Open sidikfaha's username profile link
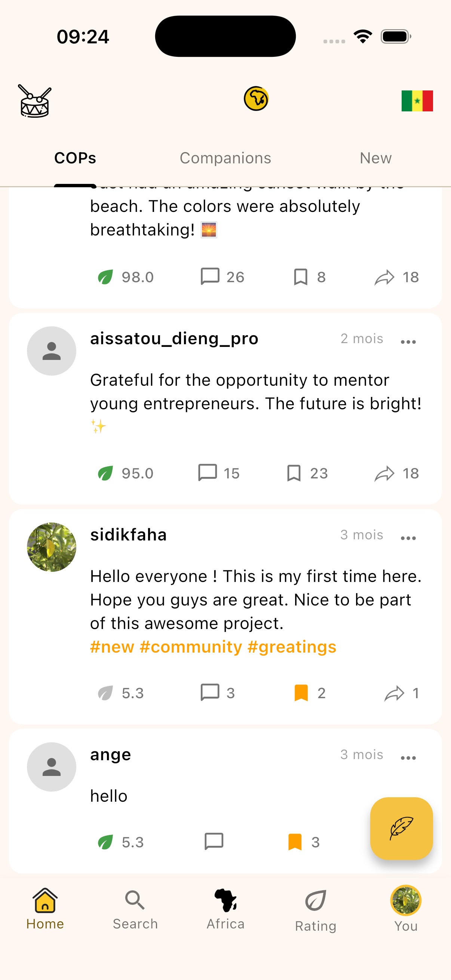This screenshot has width=451, height=980. [x=128, y=534]
